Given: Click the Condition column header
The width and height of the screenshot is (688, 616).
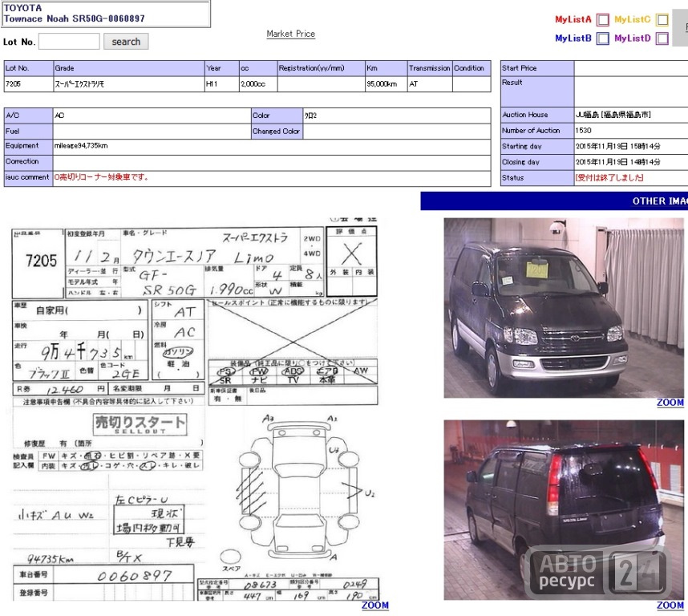Looking at the screenshot, I should tap(471, 68).
